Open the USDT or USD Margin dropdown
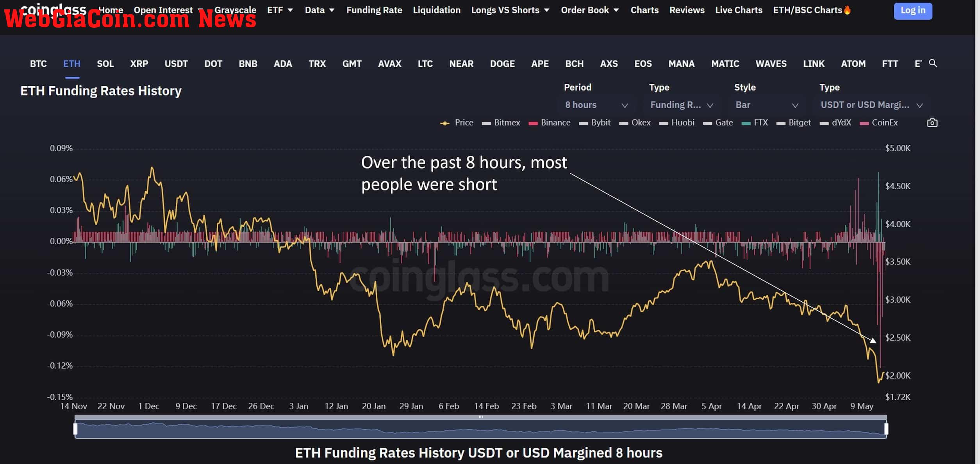 [x=872, y=105]
